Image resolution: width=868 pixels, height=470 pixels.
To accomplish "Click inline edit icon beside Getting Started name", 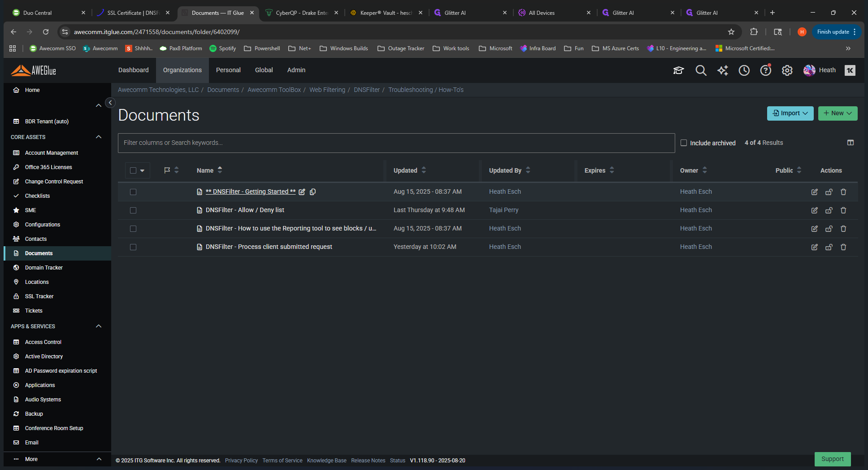I will click(x=302, y=192).
